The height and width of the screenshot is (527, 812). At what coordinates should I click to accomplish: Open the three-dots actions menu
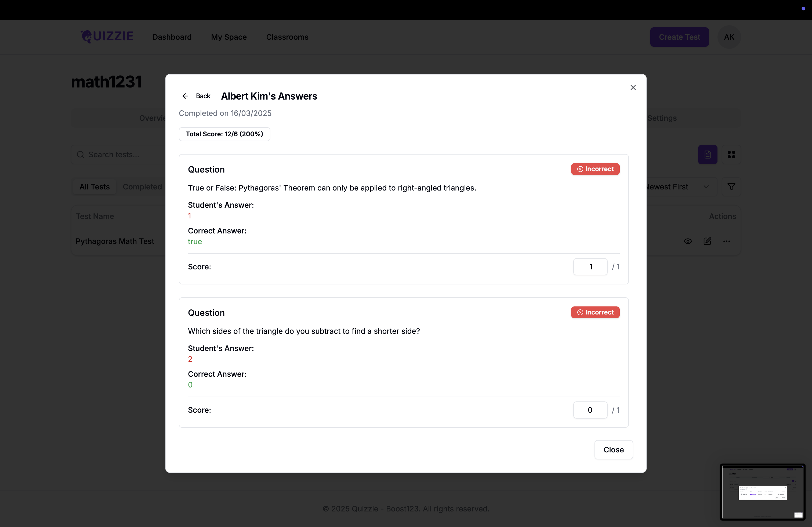[x=726, y=241]
